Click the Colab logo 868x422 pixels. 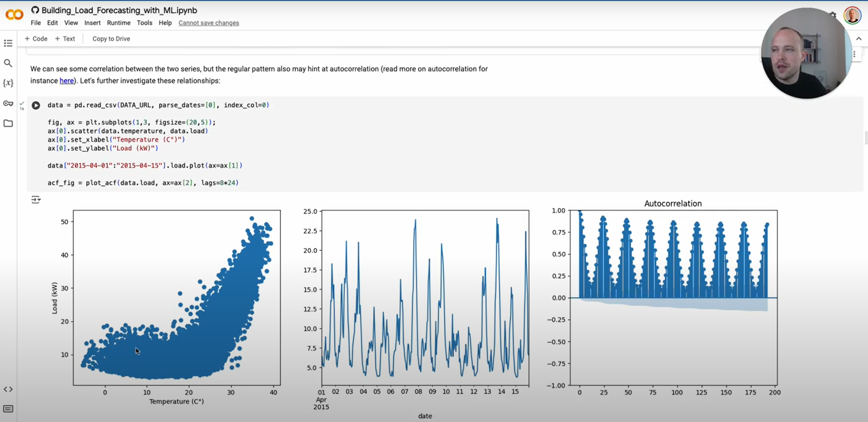[14, 15]
